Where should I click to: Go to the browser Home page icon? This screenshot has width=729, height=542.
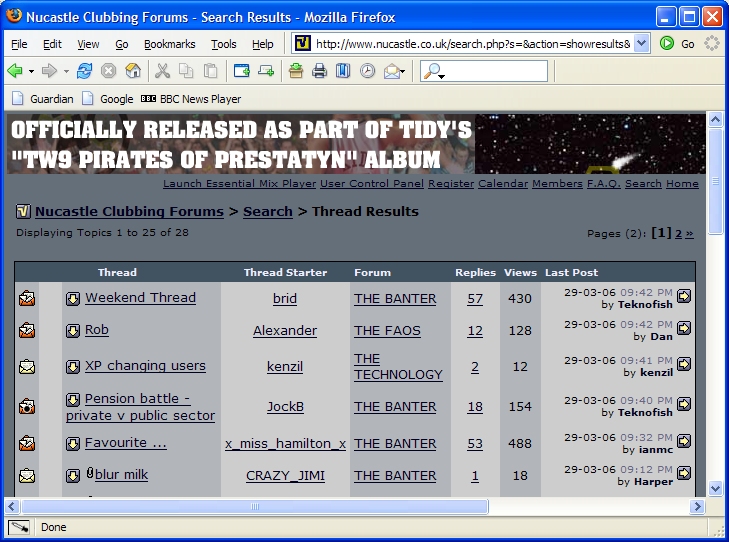(x=133, y=71)
